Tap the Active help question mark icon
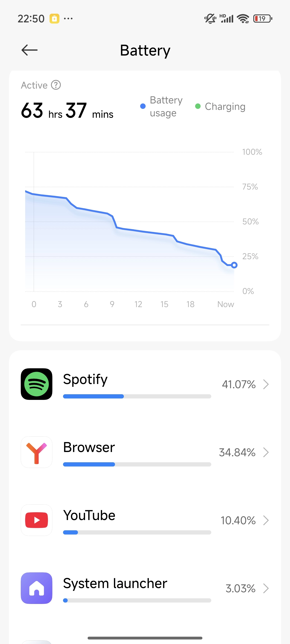The width and height of the screenshot is (290, 644). 56,85
